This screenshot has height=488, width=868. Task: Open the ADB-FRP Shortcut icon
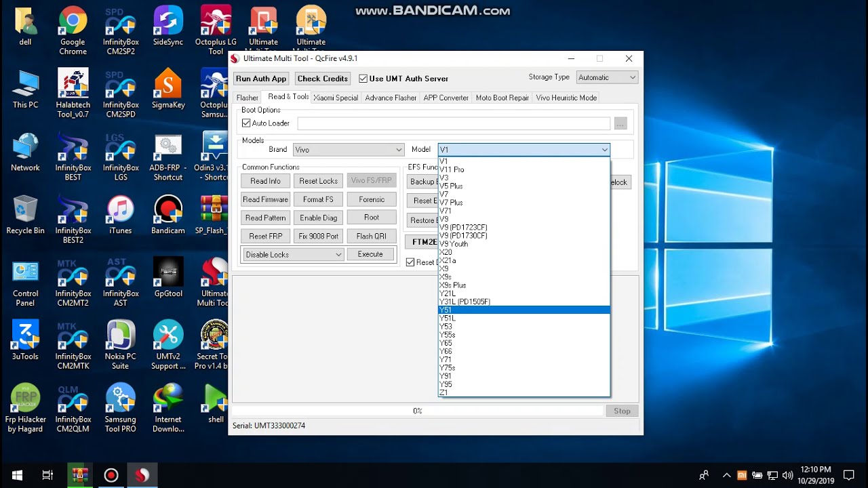(x=168, y=157)
